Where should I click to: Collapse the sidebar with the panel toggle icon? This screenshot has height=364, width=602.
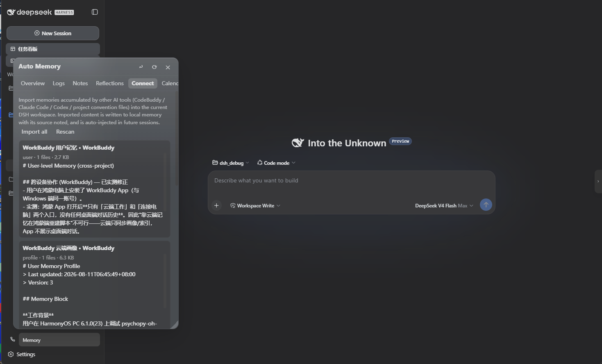pyautogui.click(x=95, y=12)
